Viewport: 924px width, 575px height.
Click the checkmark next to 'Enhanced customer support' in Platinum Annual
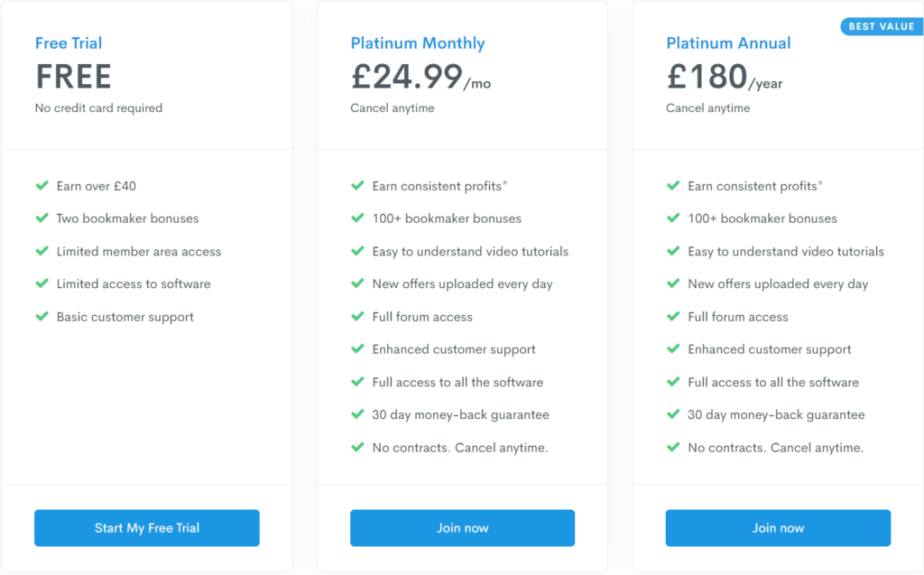click(673, 349)
